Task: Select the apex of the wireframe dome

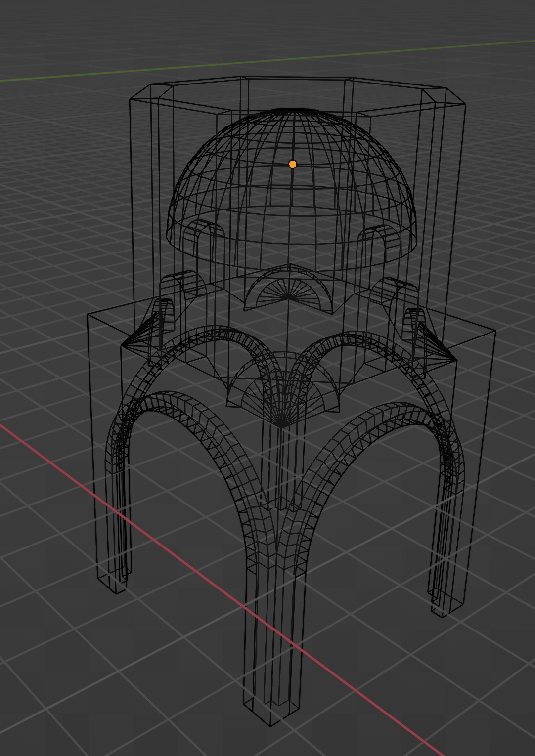Action: pyautogui.click(x=293, y=110)
